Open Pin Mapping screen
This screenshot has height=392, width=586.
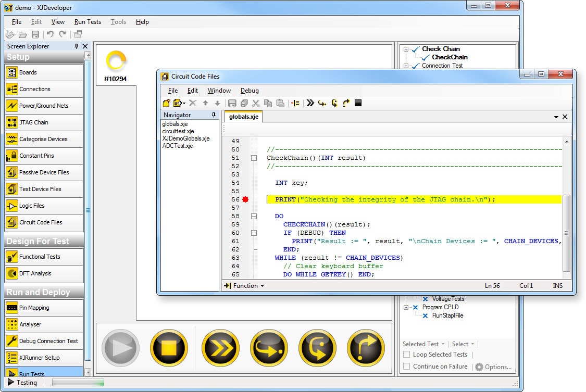[x=44, y=308]
